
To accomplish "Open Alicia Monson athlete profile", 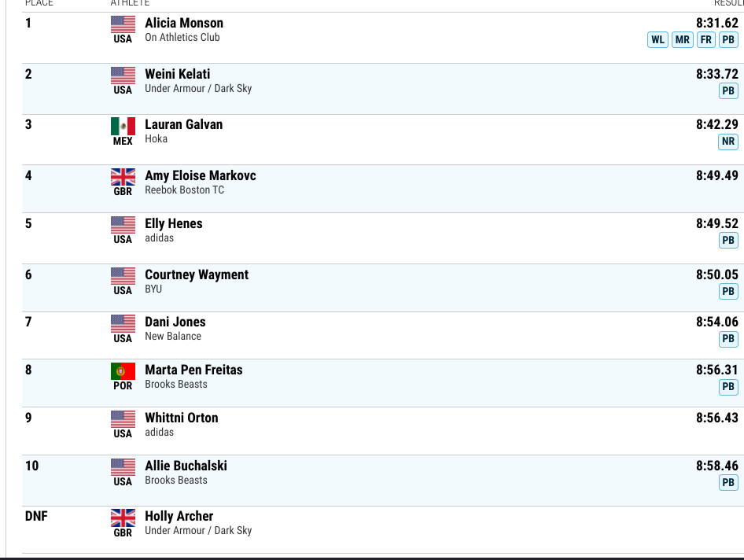I will click(x=184, y=23).
